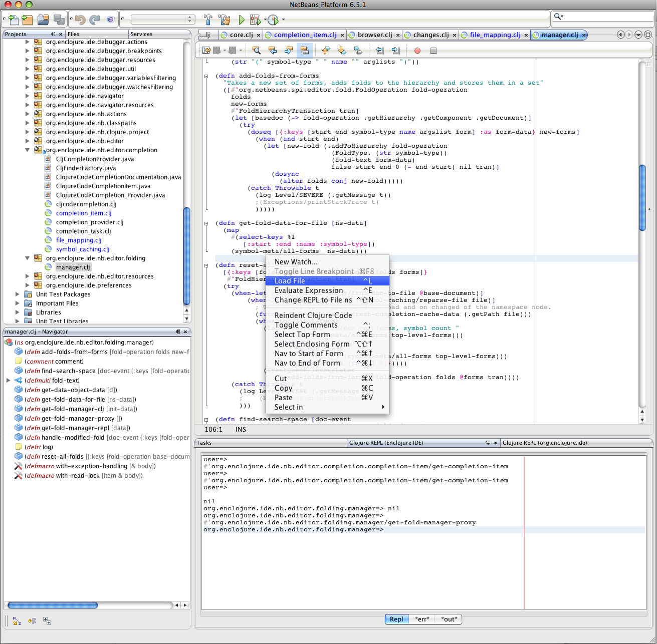This screenshot has width=657, height=644.
Task: Choose Load File in context menu
Action: coord(327,281)
